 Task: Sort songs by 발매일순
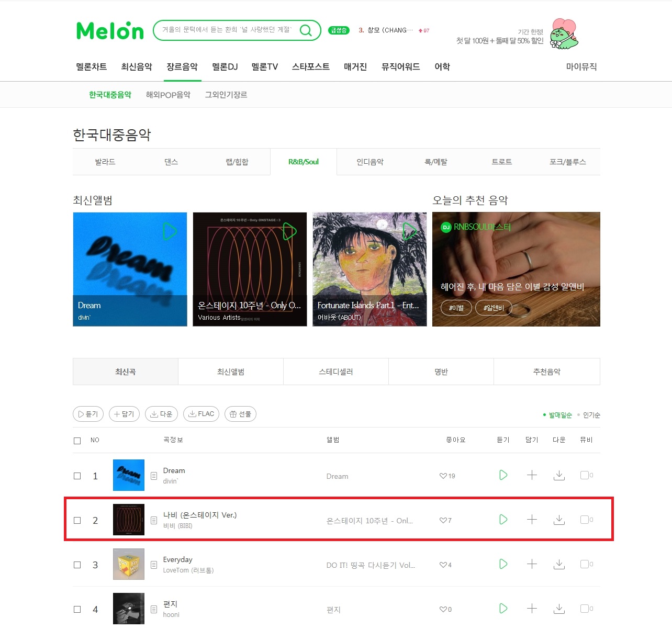pos(560,415)
